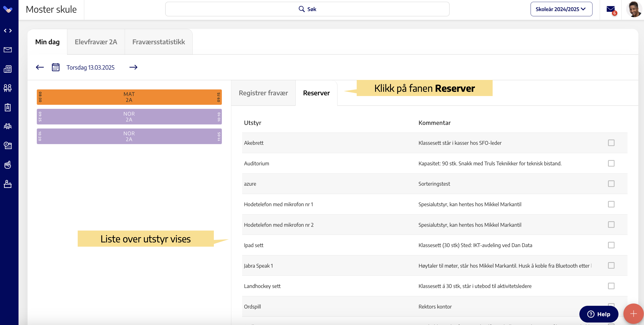Click the Vigilo logo icon
Screen dimensions: 644x325
click(x=8, y=9)
